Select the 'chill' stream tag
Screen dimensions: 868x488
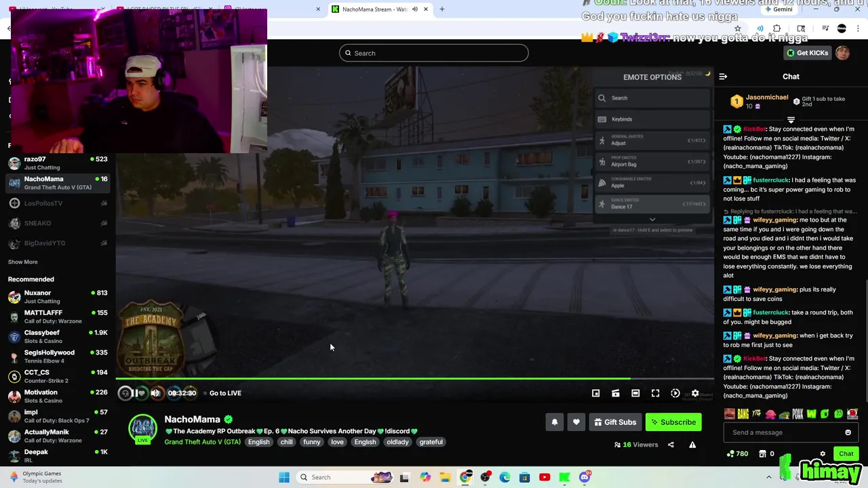click(x=287, y=442)
